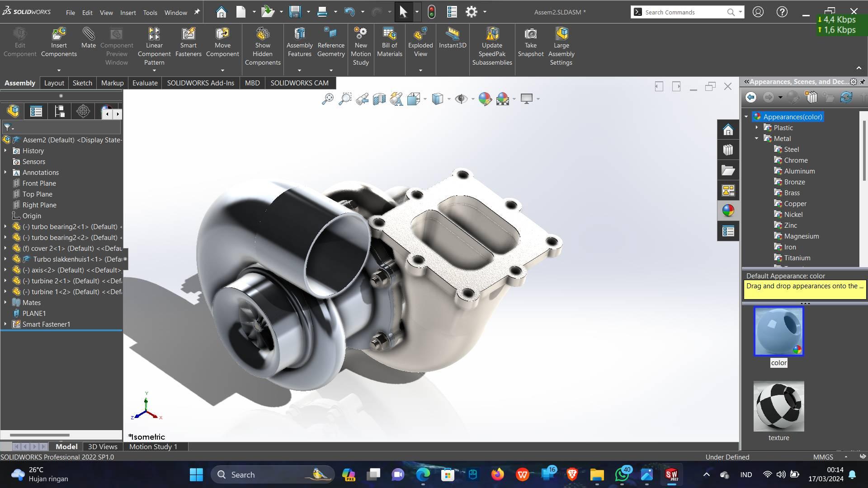Click Section View icon in viewport toolbar
This screenshot has height=488, width=868.
[379, 99]
